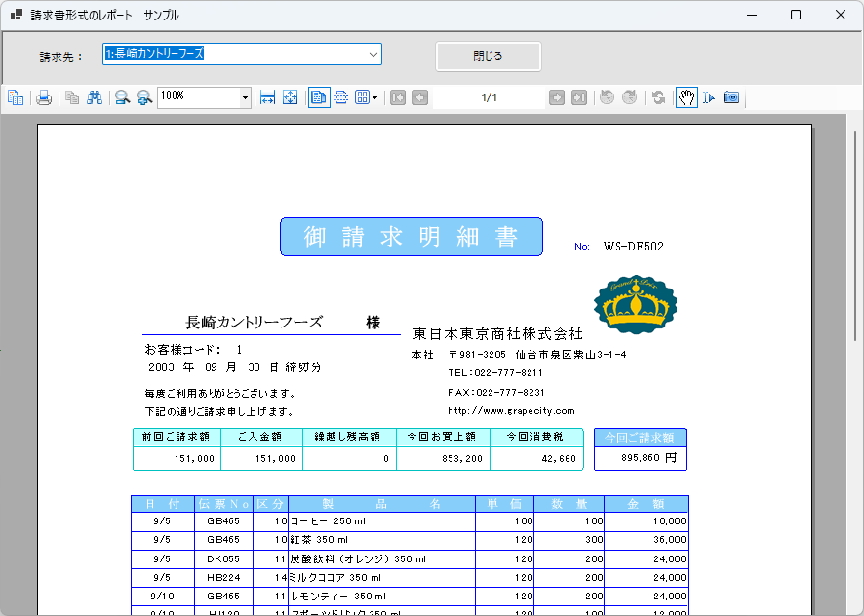The height and width of the screenshot is (616, 864).
Task: Open the 請求先 customer combo box
Action: (242, 54)
